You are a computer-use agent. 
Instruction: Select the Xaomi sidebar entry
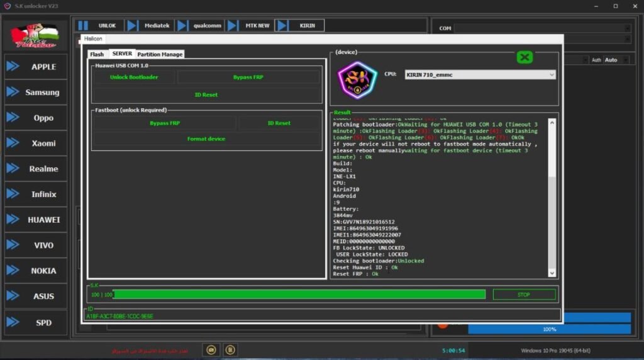pos(36,143)
